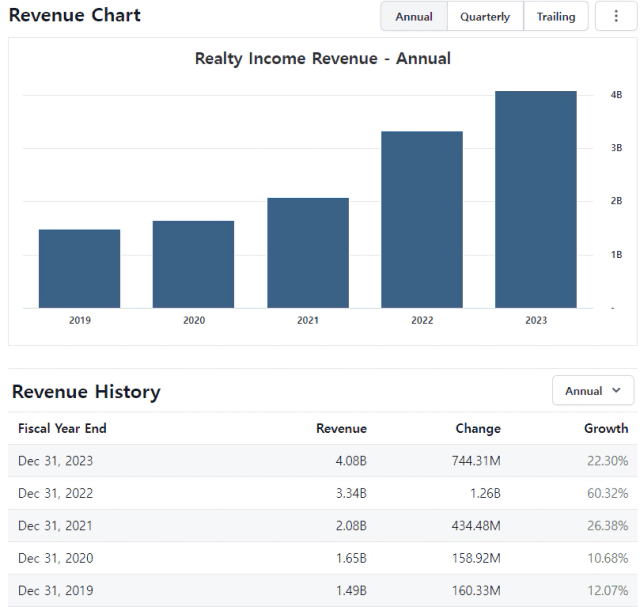Click the 2020 x-axis label
Image resolution: width=640 pixels, height=607 pixels.
(x=193, y=320)
